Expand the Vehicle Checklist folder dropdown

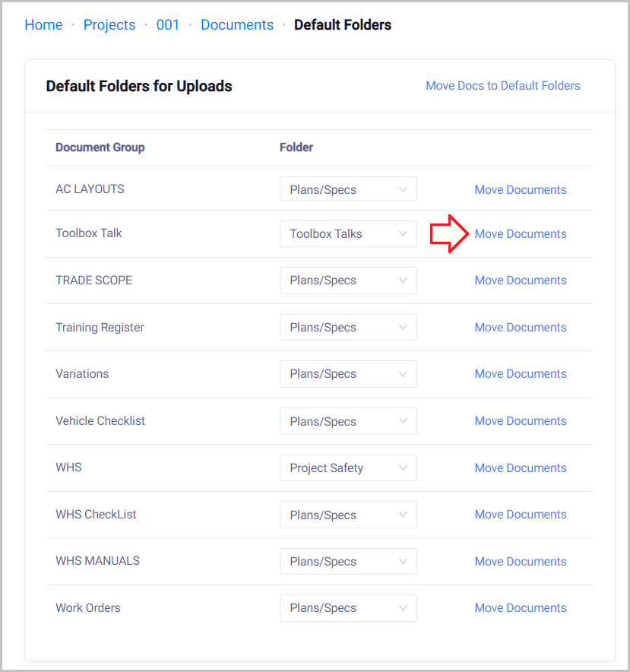[348, 421]
